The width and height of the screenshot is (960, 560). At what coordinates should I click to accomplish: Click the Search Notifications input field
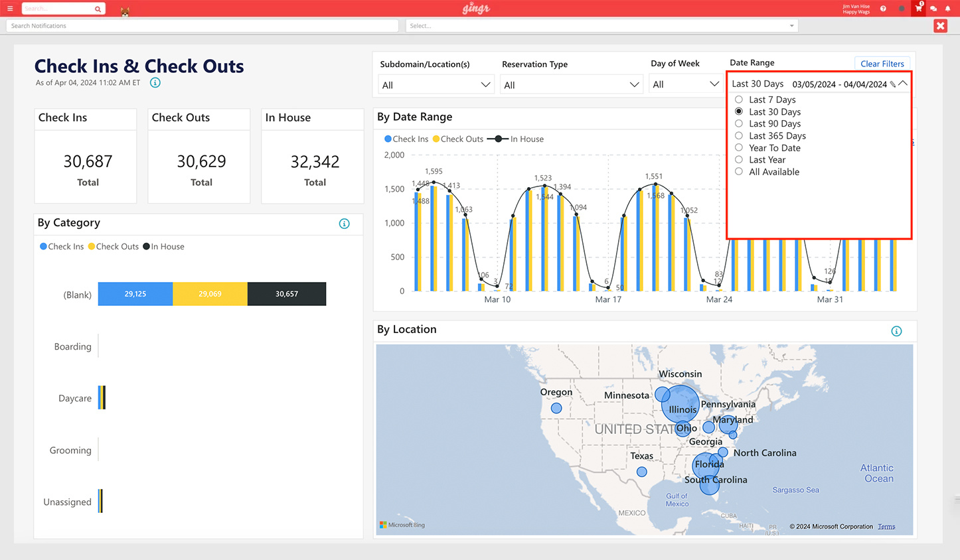click(x=202, y=26)
